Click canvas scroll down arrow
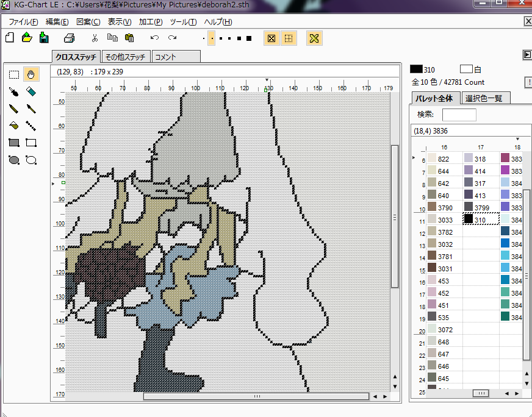Screen dimensions: 532x417 click(395, 386)
